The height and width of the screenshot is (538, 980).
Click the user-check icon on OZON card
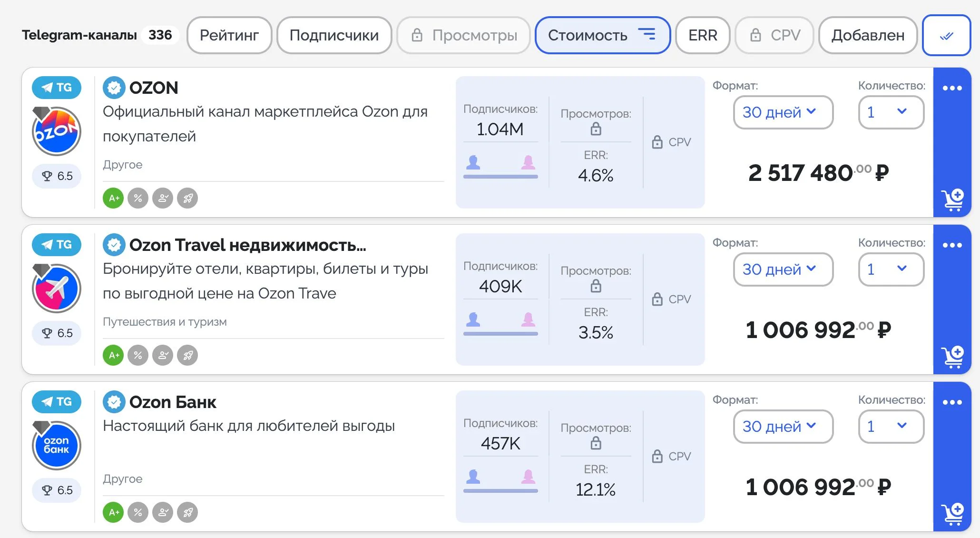coord(163,198)
